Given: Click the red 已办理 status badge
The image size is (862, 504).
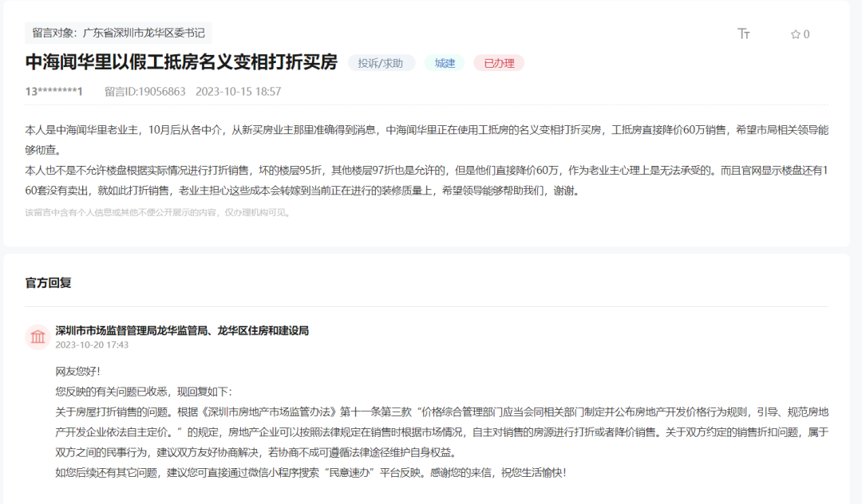Looking at the screenshot, I should [x=498, y=63].
